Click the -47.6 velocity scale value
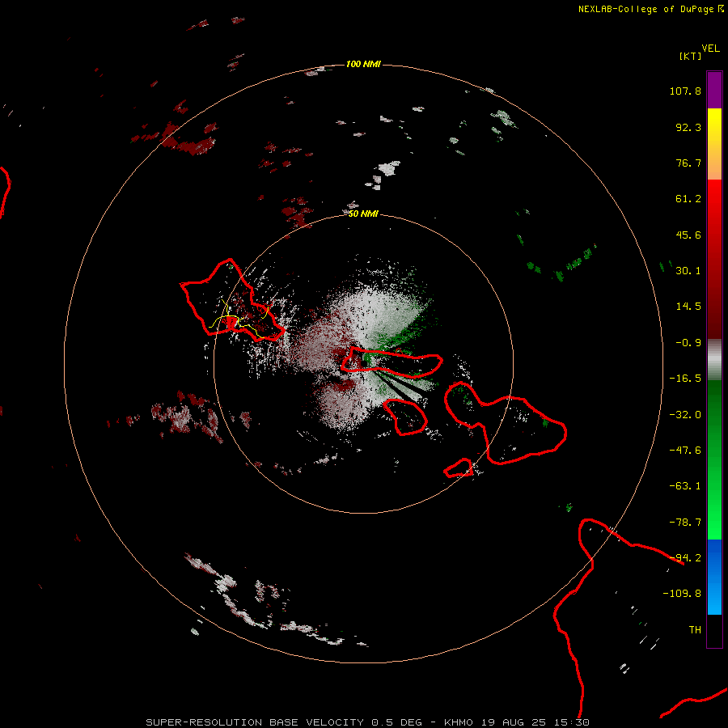This screenshot has height=728, width=728. click(x=685, y=451)
